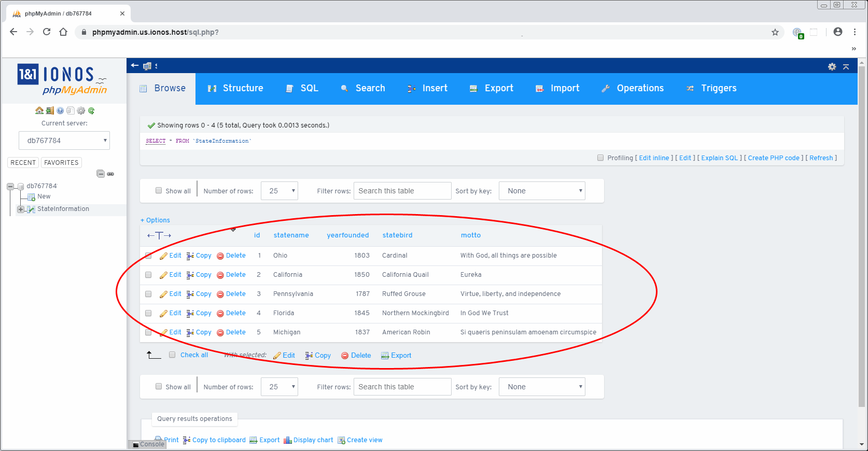
Task: Switch to the Structure tab
Action: pos(235,88)
